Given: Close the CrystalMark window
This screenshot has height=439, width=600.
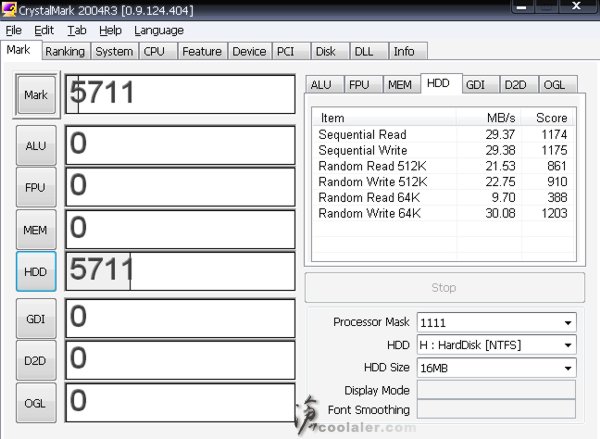Looking at the screenshot, I should pyautogui.click(x=577, y=6).
